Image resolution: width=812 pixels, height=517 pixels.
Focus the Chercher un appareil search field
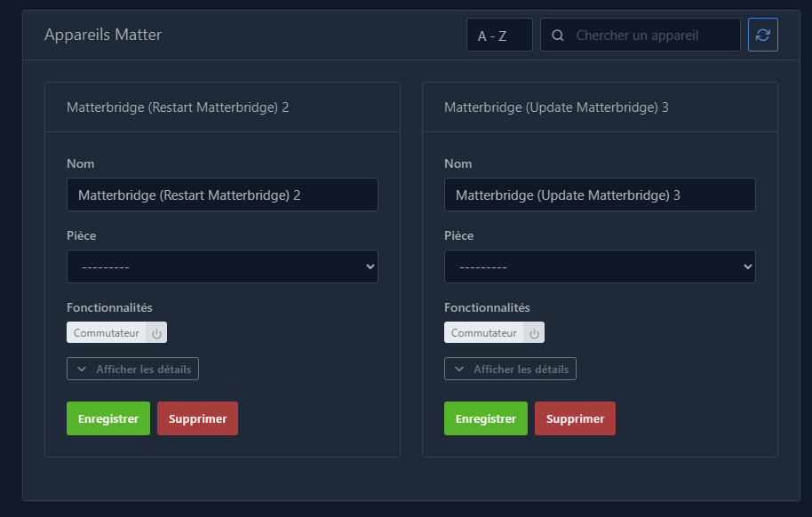click(640, 35)
